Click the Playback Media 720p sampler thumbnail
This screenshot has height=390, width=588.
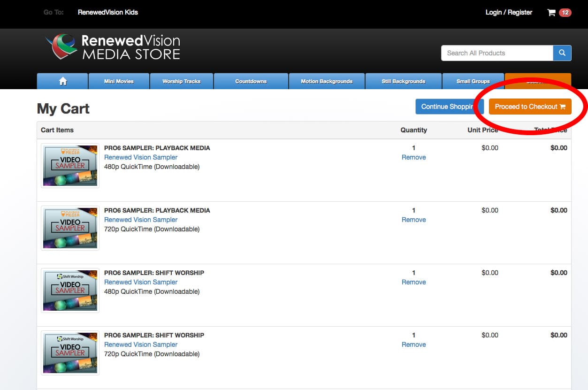coord(70,228)
